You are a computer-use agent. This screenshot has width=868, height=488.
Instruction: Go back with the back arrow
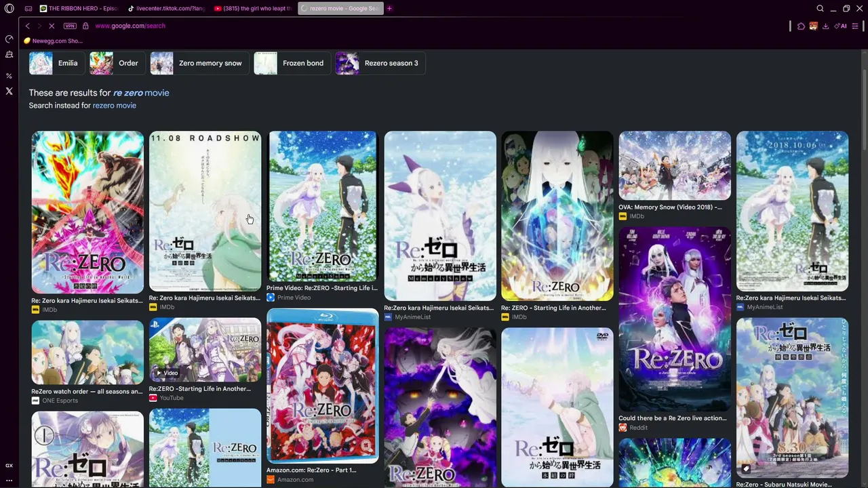point(27,26)
